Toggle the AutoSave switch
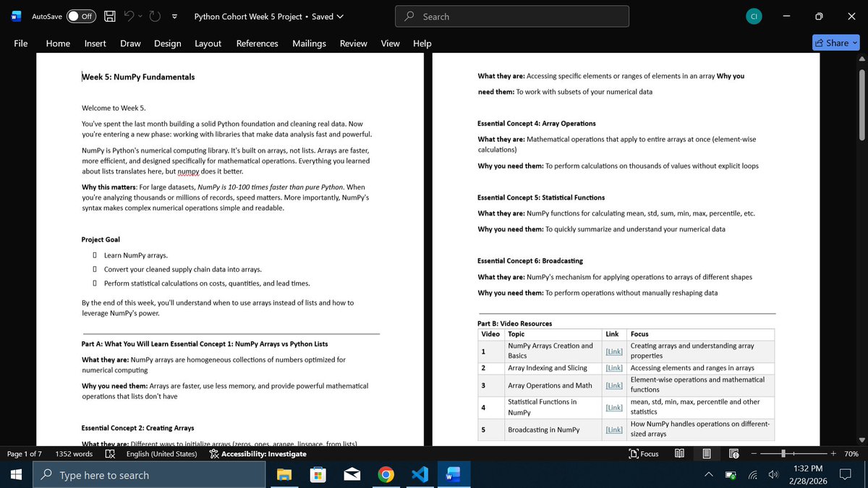The width and height of the screenshot is (868, 488). click(x=82, y=16)
